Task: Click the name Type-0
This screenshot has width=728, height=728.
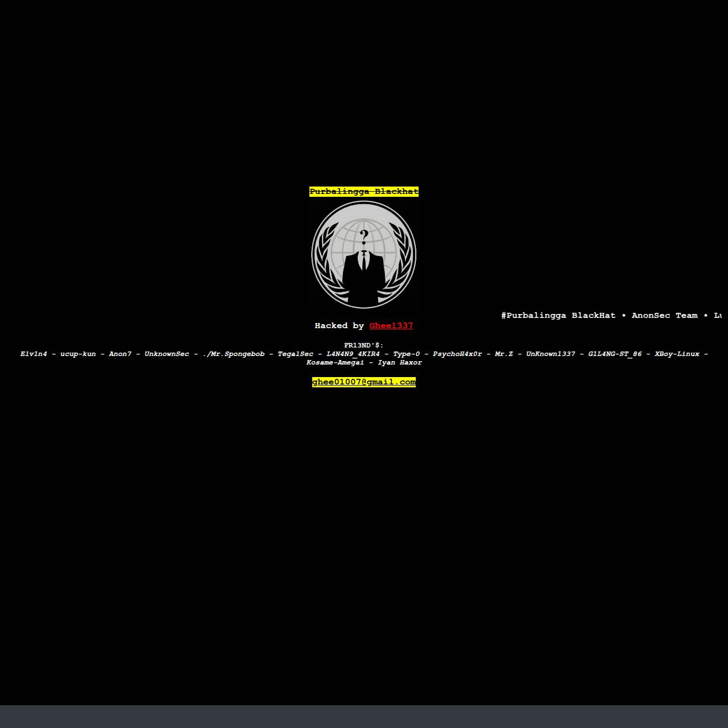Action: pos(406,354)
